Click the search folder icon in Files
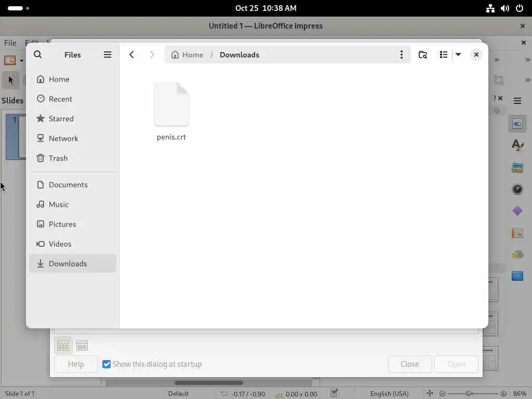Image resolution: width=532 pixels, height=399 pixels. tap(422, 55)
